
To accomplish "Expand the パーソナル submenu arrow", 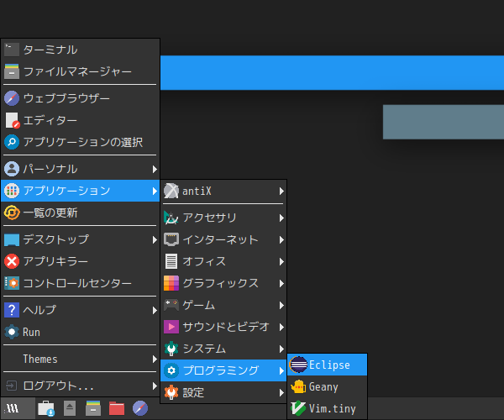I will (155, 169).
